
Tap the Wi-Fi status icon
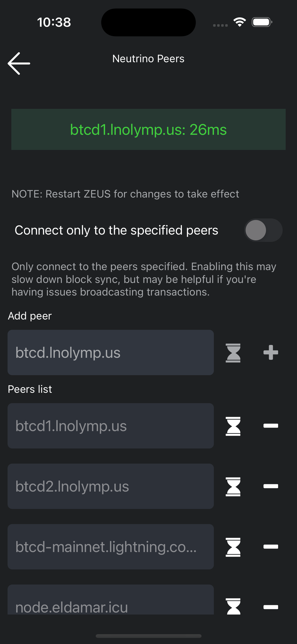point(240,22)
